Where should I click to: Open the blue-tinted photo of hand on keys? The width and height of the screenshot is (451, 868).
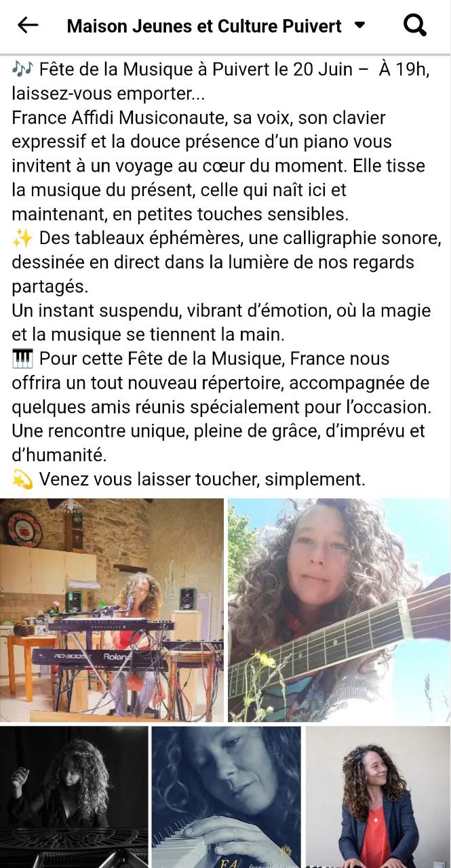click(x=226, y=797)
